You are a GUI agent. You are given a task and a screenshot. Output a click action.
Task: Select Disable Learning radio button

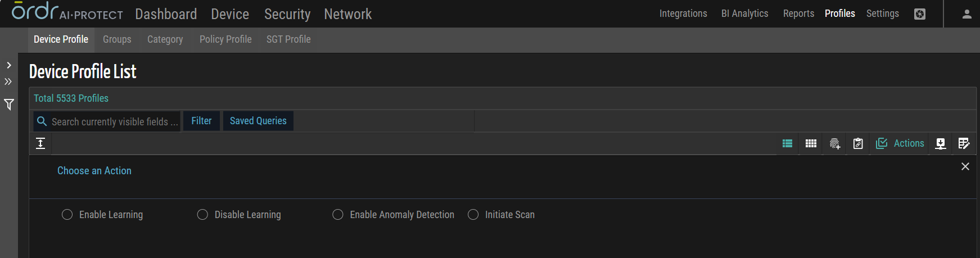202,215
